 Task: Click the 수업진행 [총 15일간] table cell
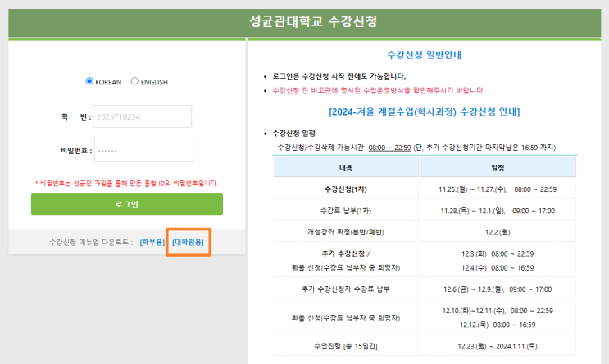point(346,346)
